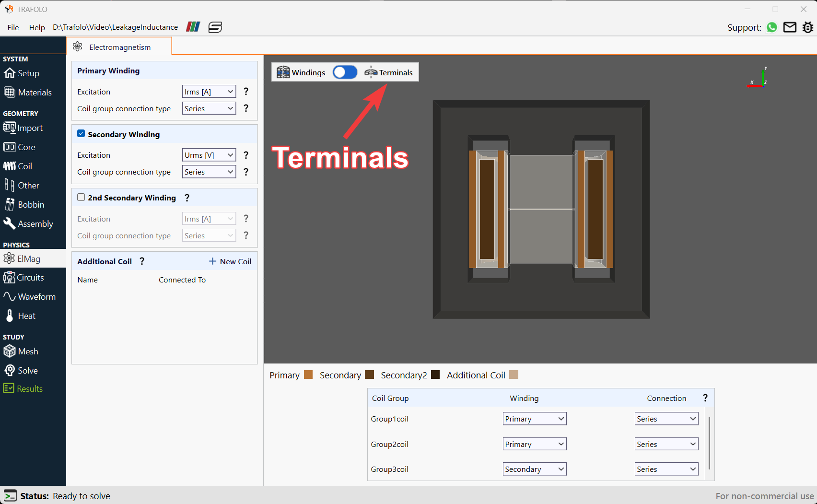
Task: Open Primary coil group connection type dropdown
Action: [209, 108]
